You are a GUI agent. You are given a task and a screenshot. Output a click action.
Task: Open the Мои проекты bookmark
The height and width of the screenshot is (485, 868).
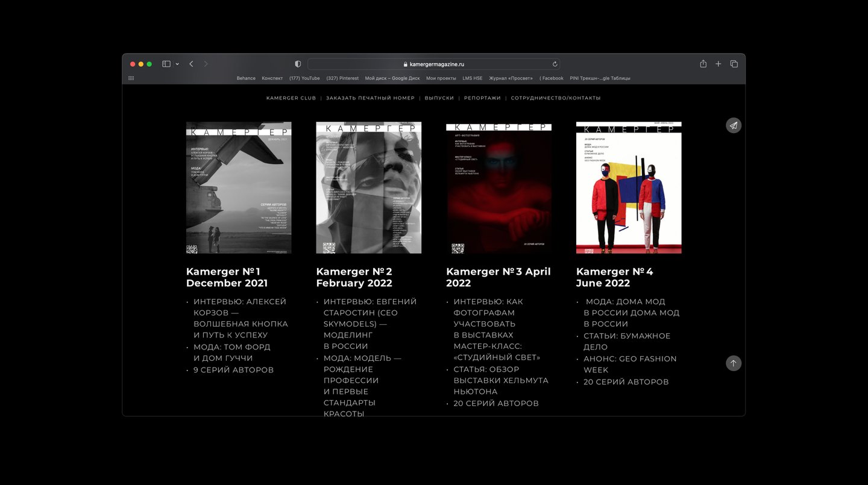[441, 78]
